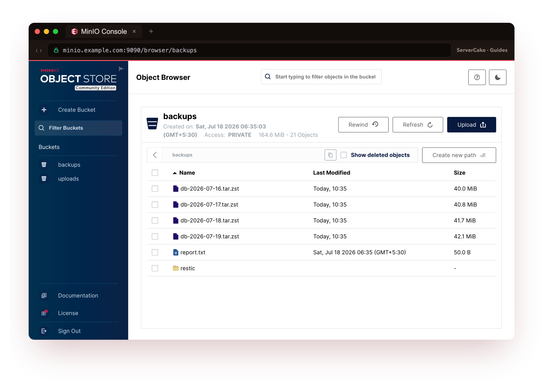Click Create Bucket in the sidebar
This screenshot has width=552, height=392.
pos(77,110)
